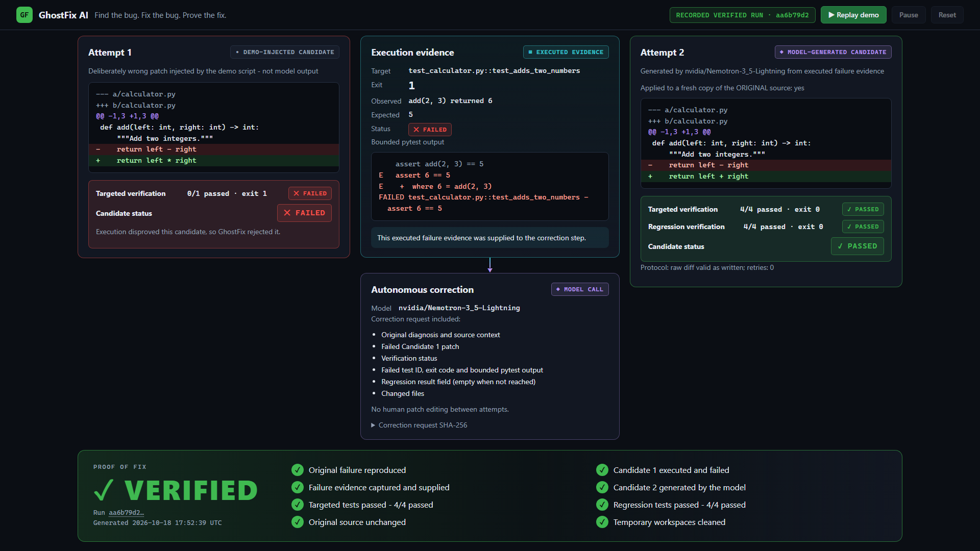Click check icon beside Failure evidence captured and supplied
Image resolution: width=980 pixels, height=551 pixels.
point(298,487)
